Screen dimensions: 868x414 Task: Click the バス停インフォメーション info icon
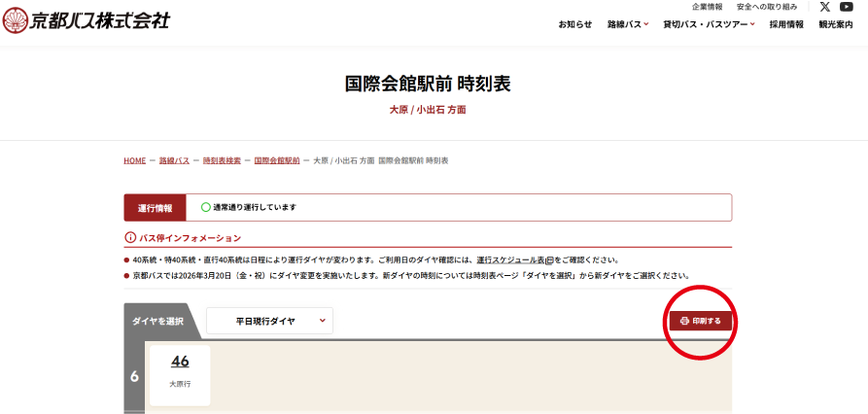point(130,238)
